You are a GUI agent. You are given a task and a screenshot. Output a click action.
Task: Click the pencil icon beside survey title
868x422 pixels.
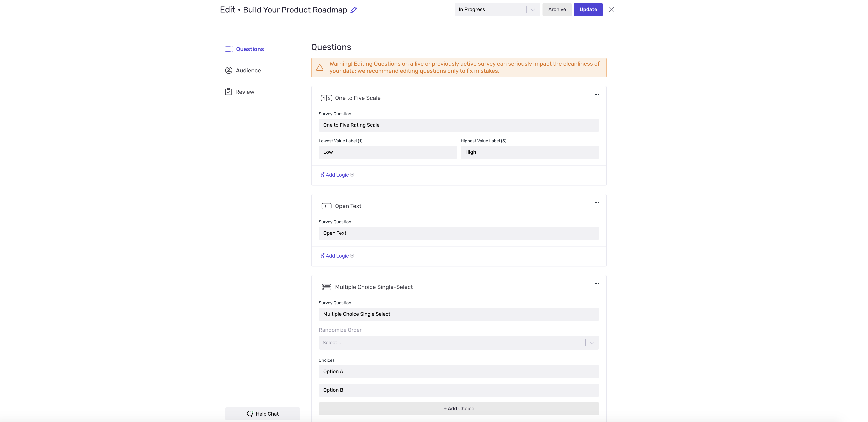pos(354,10)
